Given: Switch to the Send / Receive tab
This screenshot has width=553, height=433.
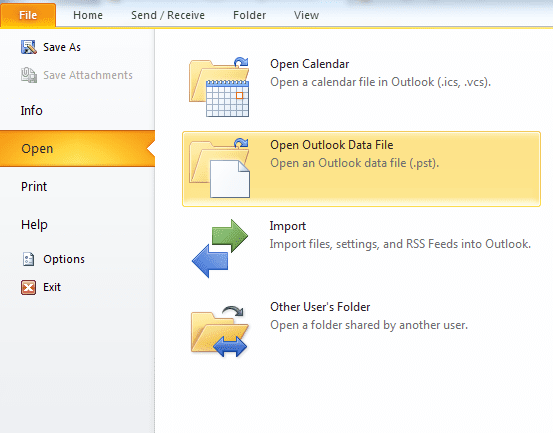Looking at the screenshot, I should [168, 15].
